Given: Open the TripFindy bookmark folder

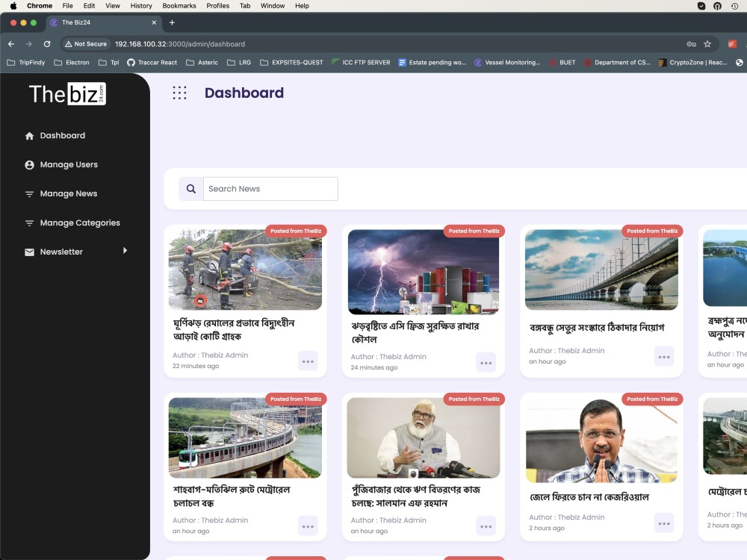Looking at the screenshot, I should point(25,63).
